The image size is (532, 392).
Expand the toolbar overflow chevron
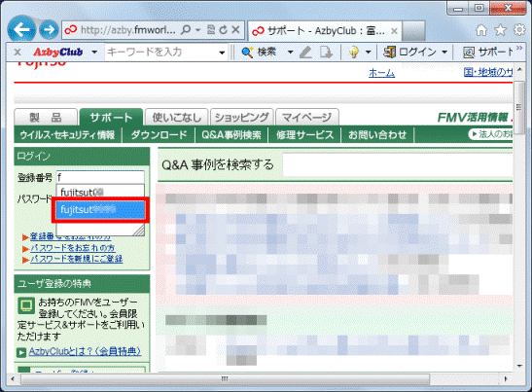tap(519, 48)
